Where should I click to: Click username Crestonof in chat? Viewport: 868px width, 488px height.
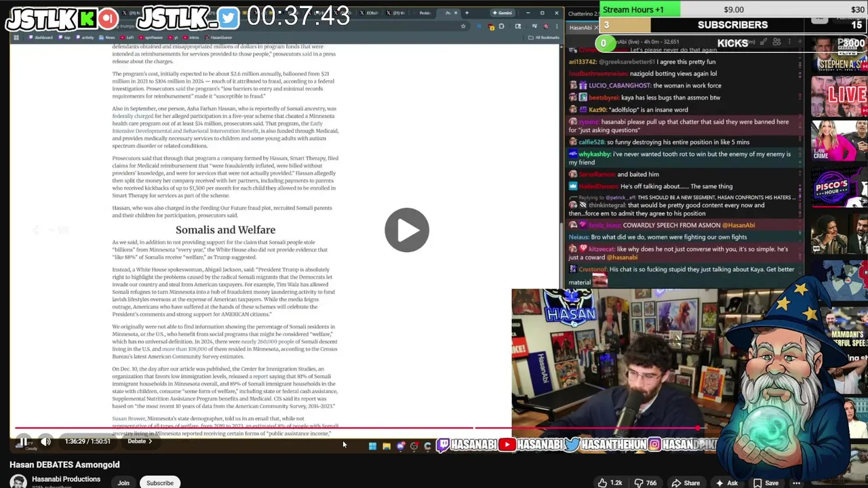coord(592,270)
